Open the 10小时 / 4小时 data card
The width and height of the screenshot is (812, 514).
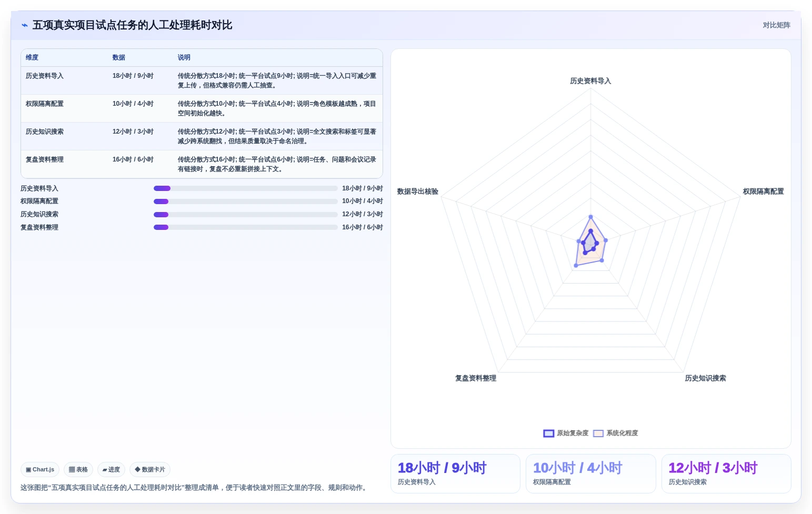coord(590,473)
